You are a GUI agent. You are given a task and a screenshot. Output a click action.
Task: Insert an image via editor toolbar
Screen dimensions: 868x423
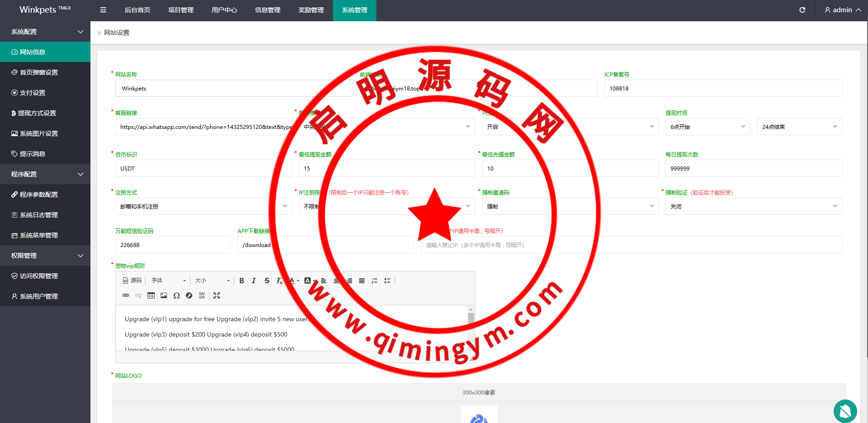164,295
